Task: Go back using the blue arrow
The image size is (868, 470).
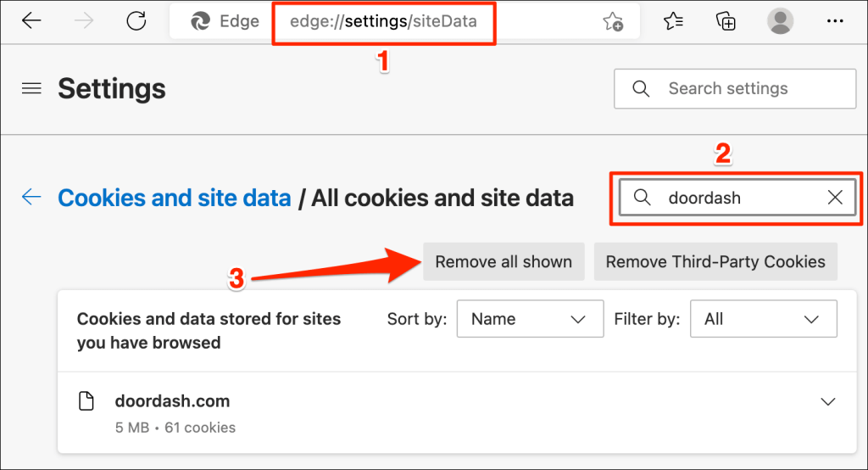Action: point(31,198)
